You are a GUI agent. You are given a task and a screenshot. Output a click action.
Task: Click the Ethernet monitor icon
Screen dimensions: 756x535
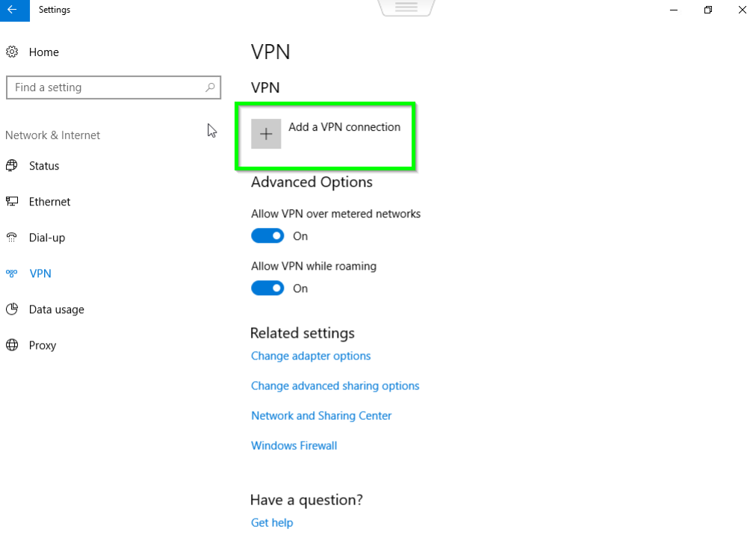(x=11, y=201)
